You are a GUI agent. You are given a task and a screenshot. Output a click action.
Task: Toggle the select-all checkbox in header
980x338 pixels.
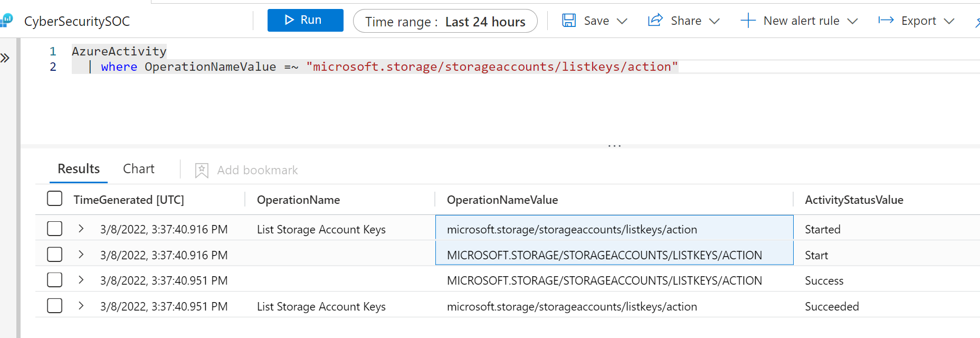pos(54,199)
